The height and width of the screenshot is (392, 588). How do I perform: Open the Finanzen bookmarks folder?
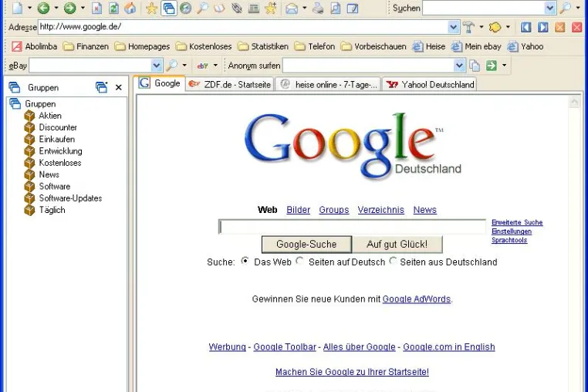86,46
